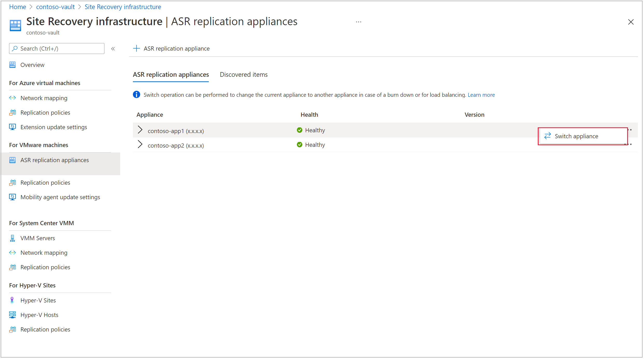The image size is (644, 359).
Task: Expand the contoso-app2 appliance row
Action: pos(141,144)
